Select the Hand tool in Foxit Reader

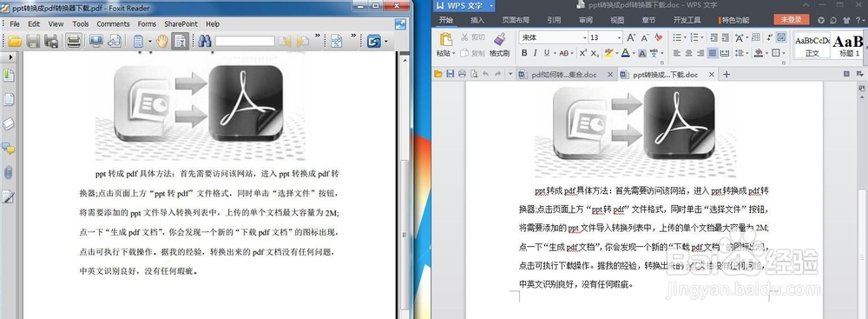(x=161, y=41)
